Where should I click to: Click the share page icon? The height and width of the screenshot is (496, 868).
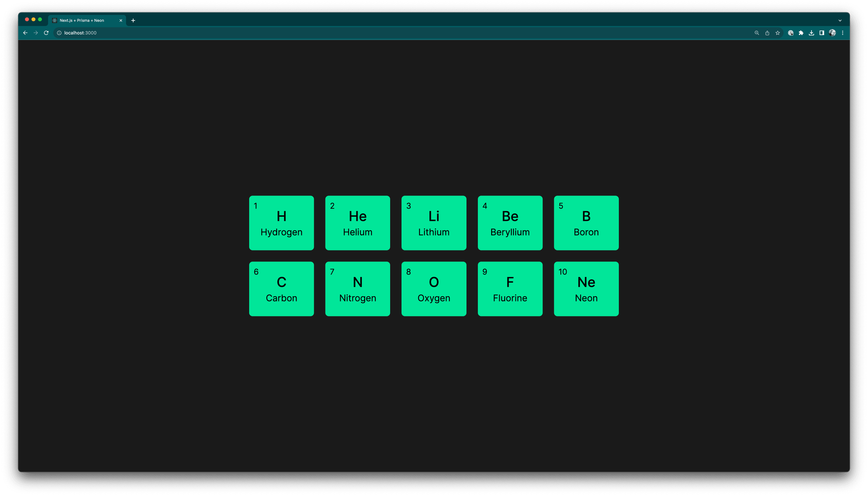click(x=767, y=33)
